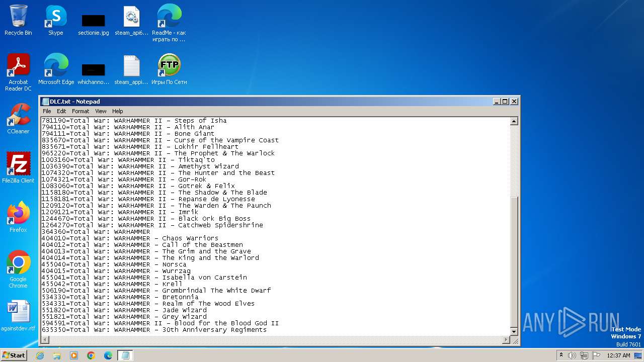Click the Amethyst Wizard line
The height and width of the screenshot is (362, 644).
coord(140,166)
